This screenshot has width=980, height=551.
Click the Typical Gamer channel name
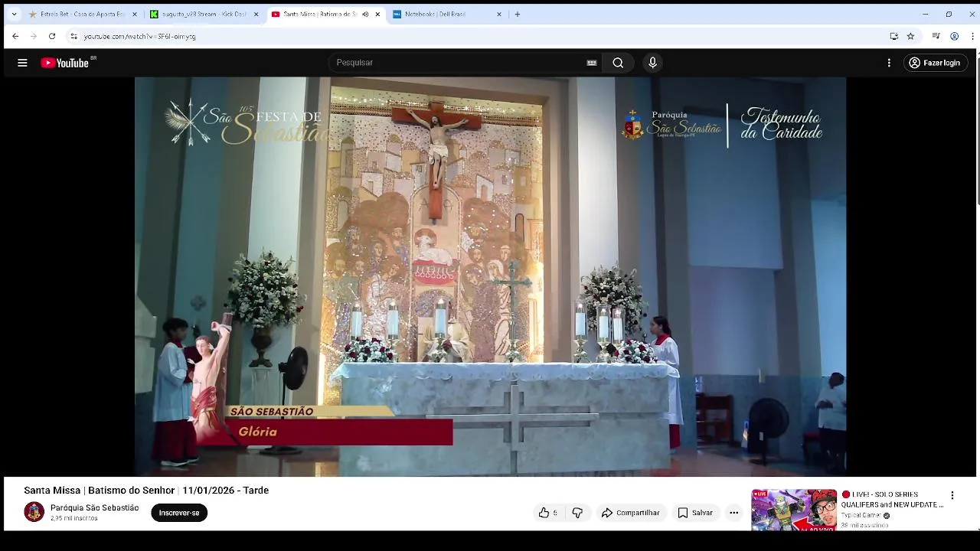pos(861,516)
